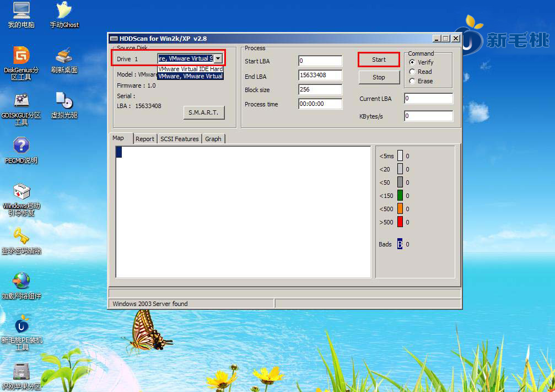This screenshot has height=392, width=555.
Task: Switch to the Report tab
Action: pos(145,139)
